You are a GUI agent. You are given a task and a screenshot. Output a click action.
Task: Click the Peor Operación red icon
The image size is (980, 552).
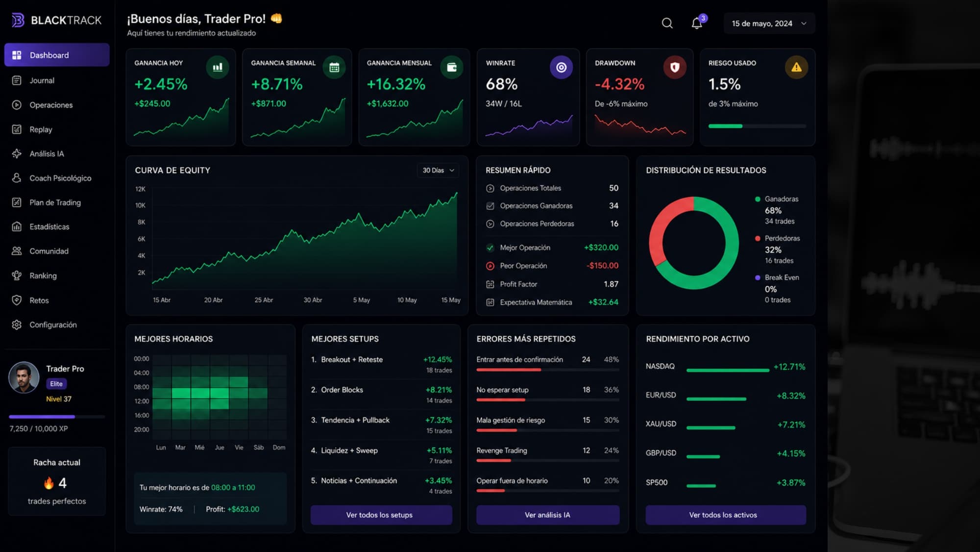click(490, 266)
